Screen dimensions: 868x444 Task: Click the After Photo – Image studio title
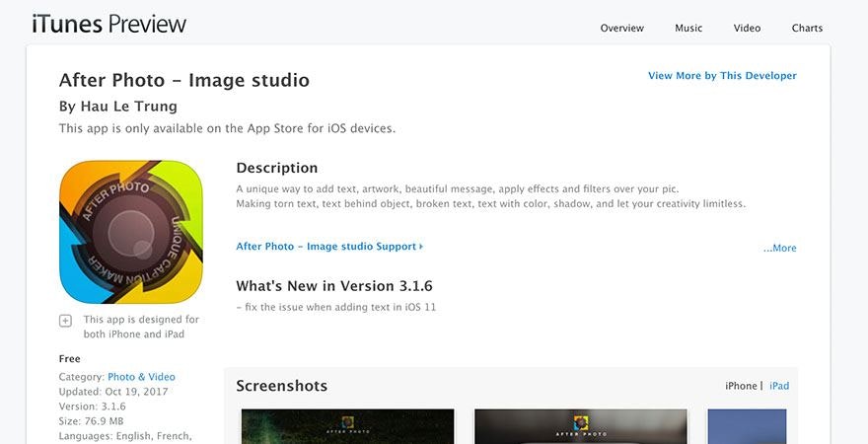pyautogui.click(x=184, y=80)
